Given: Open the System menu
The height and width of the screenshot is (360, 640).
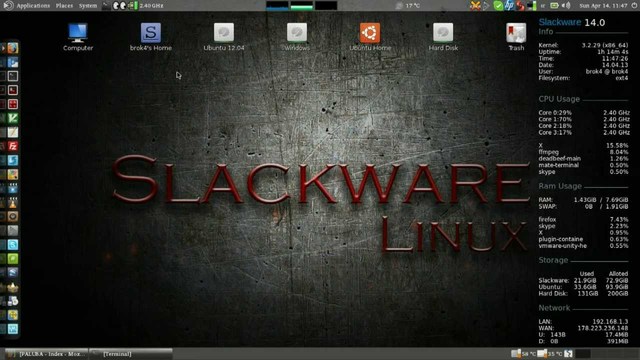Looking at the screenshot, I should tap(88, 6).
